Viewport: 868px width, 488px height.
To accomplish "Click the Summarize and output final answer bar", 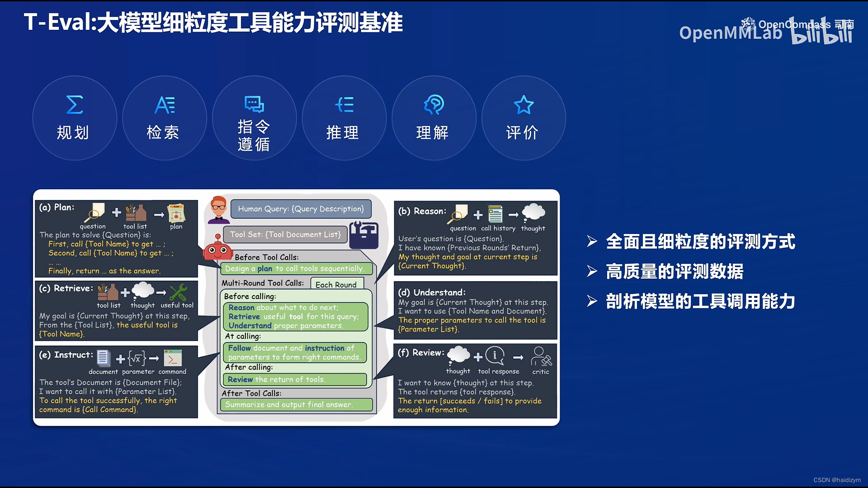I will tap(296, 404).
